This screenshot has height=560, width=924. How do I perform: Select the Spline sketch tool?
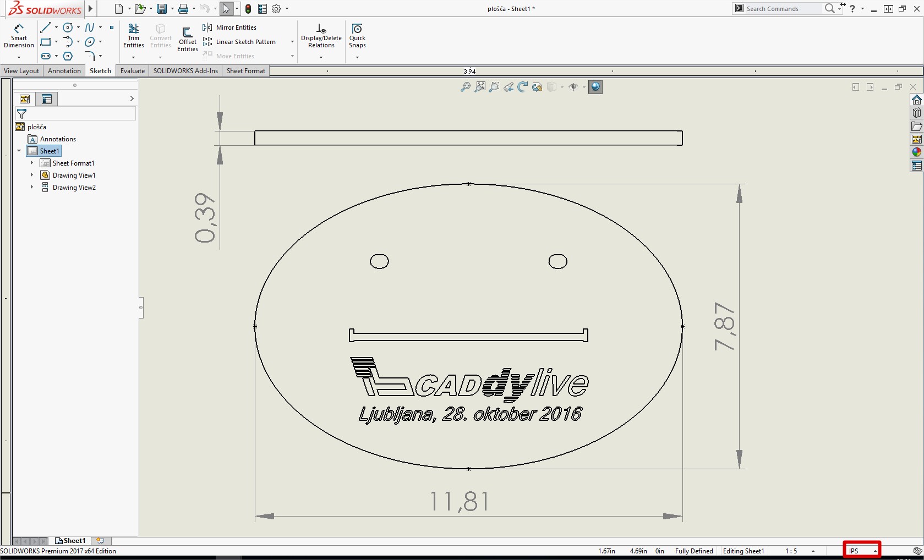pyautogui.click(x=90, y=28)
